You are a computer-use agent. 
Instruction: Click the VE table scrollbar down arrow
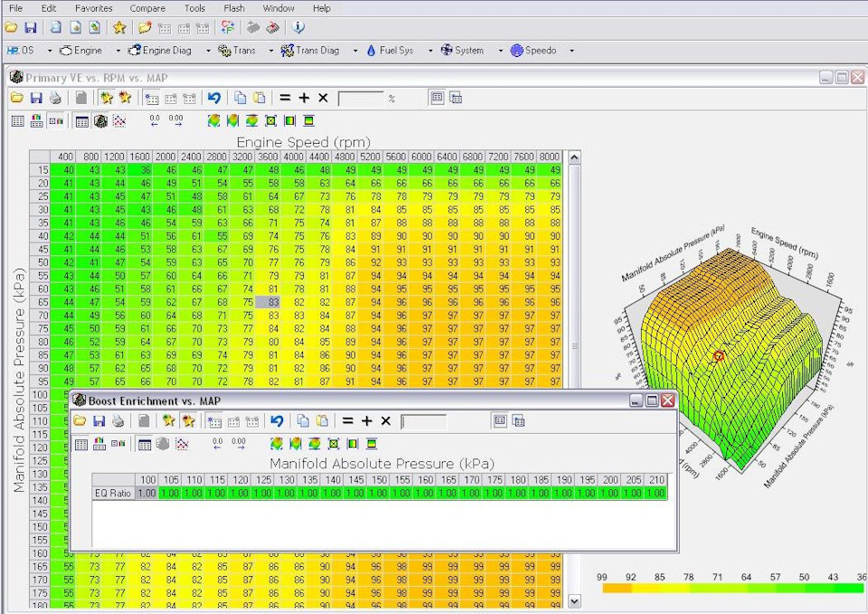click(575, 601)
